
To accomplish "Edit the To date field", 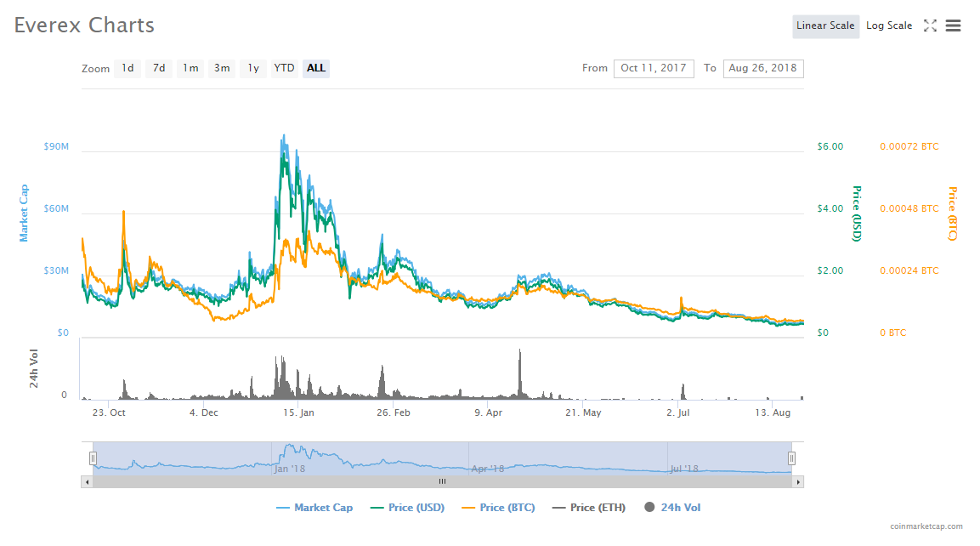I will pyautogui.click(x=763, y=68).
